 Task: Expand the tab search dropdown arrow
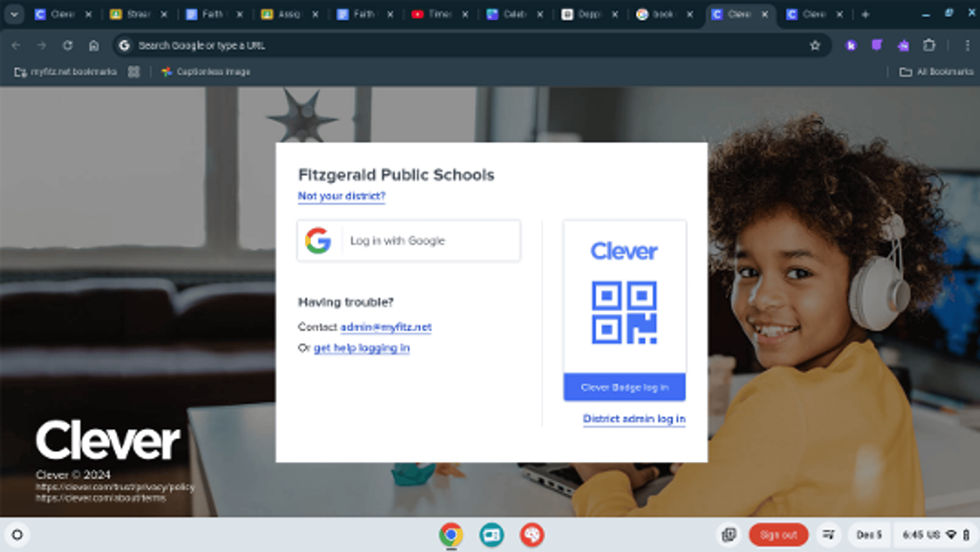coord(14,14)
